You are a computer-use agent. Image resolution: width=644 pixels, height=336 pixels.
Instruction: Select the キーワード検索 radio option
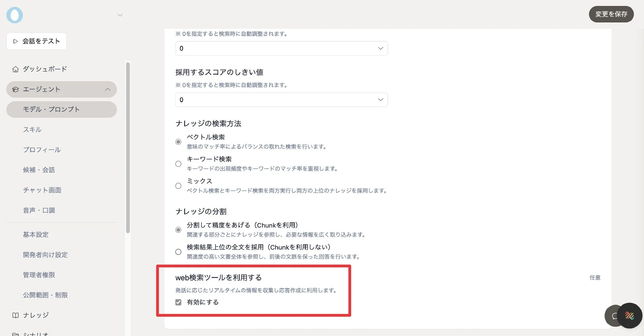point(178,164)
